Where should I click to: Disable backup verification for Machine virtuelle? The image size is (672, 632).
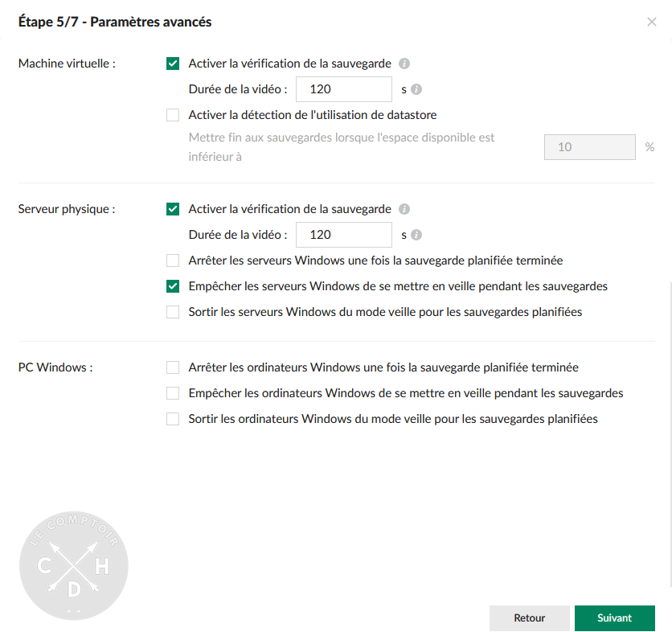tap(172, 64)
